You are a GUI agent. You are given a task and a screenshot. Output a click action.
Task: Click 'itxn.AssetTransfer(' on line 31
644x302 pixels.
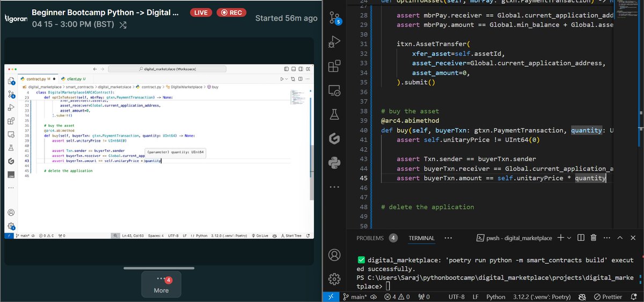pos(433,44)
